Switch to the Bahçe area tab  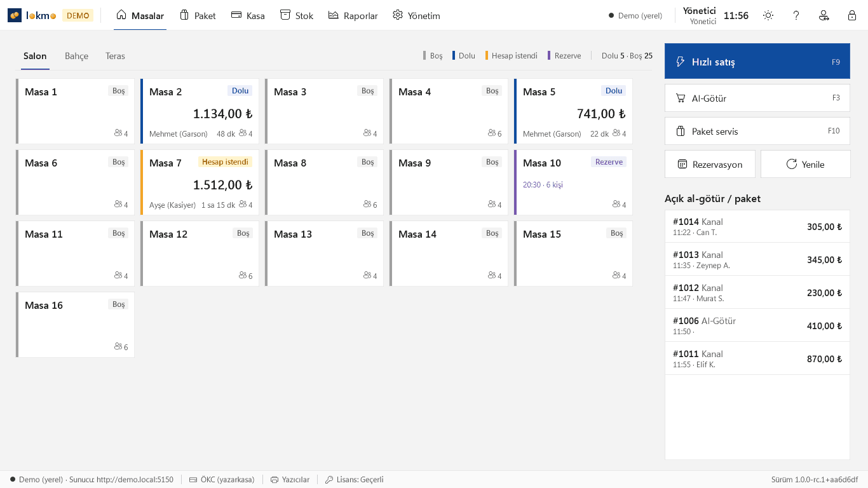[x=76, y=56]
